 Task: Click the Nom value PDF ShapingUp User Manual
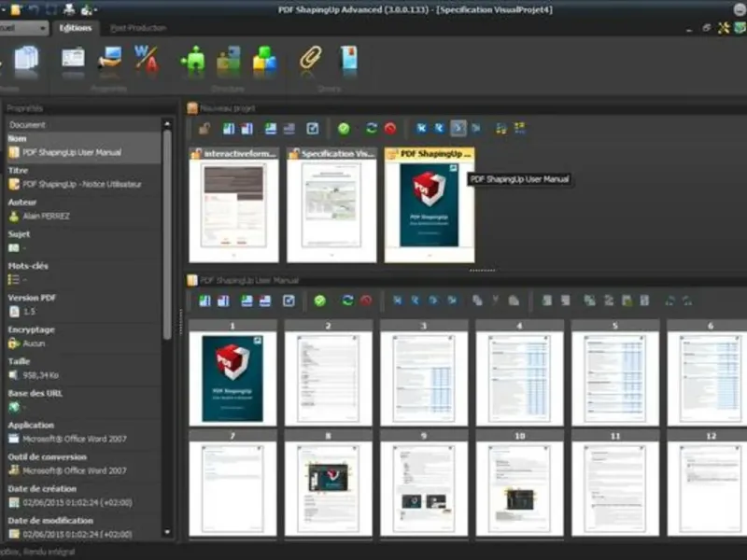point(72,152)
